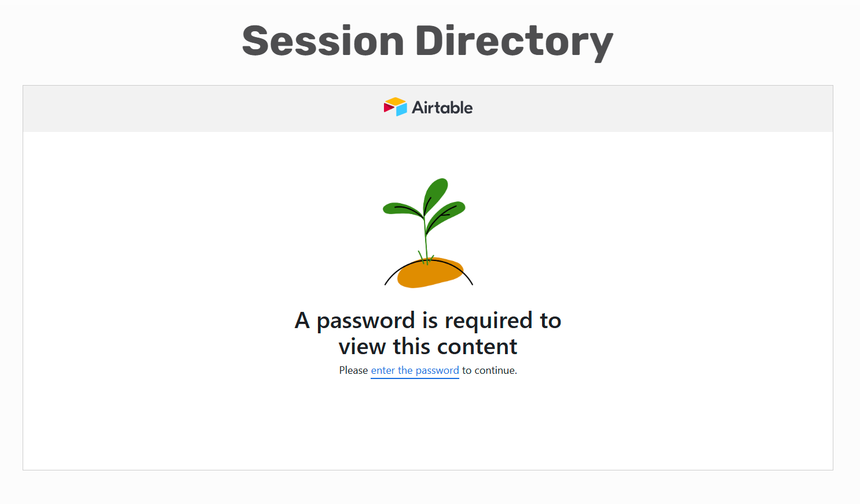Click the word "Please" before the link
Image resolution: width=860 pixels, height=504 pixels.
tap(353, 370)
